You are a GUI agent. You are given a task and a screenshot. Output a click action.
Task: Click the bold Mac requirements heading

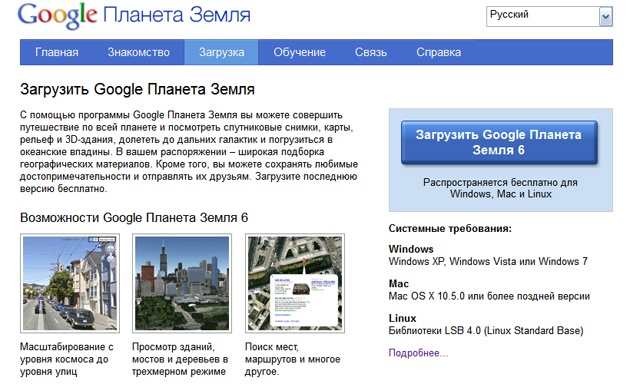pyautogui.click(x=398, y=284)
